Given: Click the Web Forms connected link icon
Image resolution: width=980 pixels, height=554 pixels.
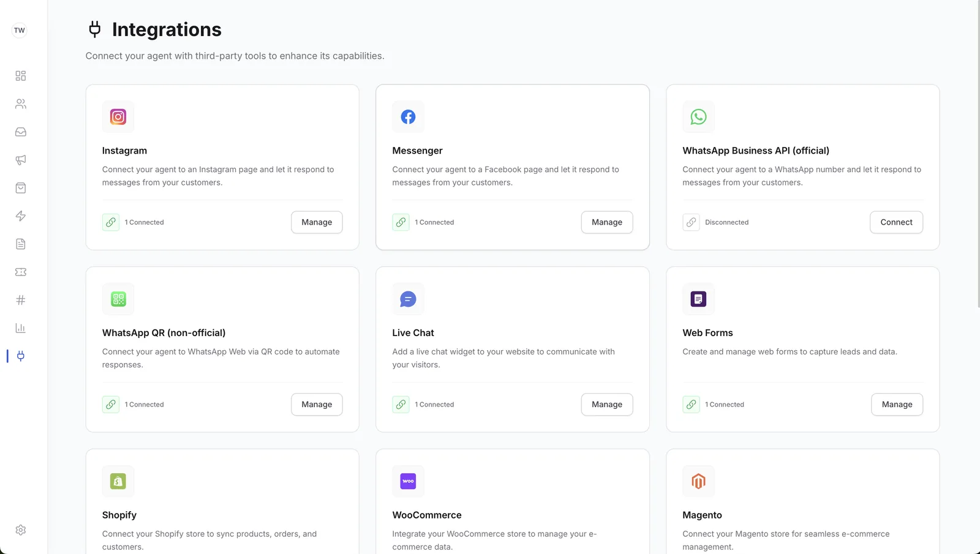Looking at the screenshot, I should [x=691, y=405].
